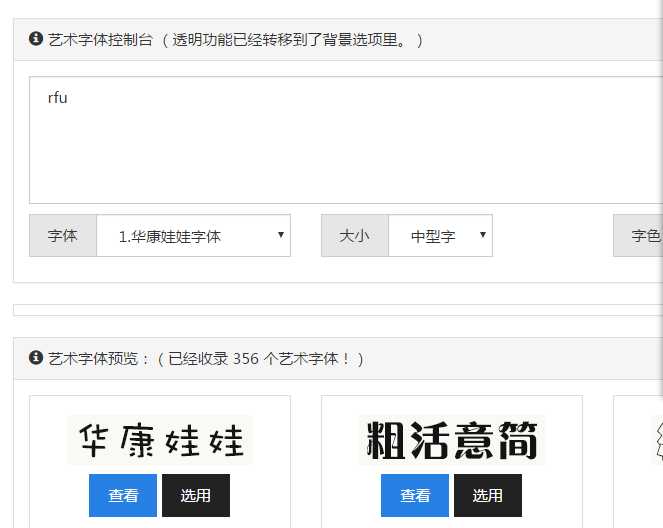Click 查看 under the 华康娃娃 font
Image resolution: width=663 pixels, height=528 pixels.
123,495
